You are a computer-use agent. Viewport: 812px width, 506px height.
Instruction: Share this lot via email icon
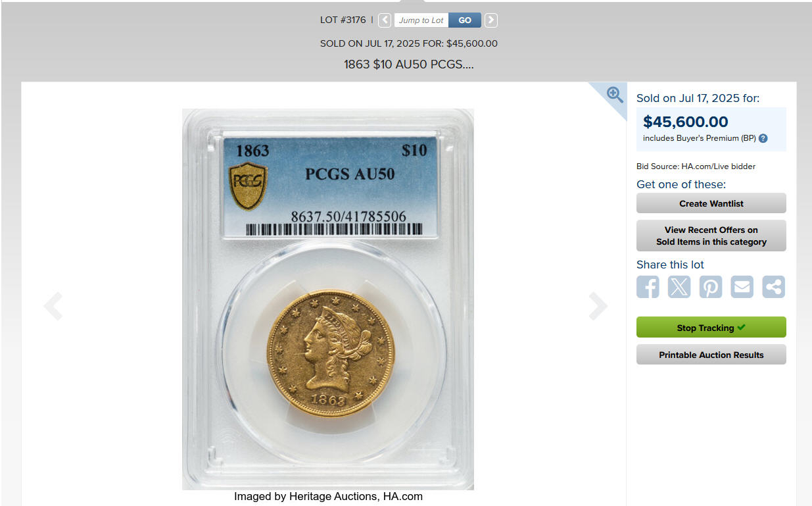pos(742,287)
